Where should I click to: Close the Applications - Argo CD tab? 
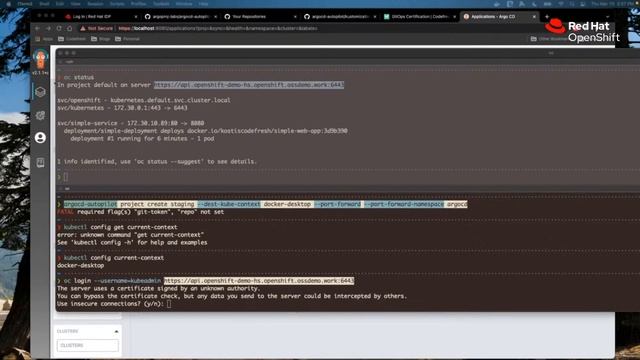[x=534, y=17]
